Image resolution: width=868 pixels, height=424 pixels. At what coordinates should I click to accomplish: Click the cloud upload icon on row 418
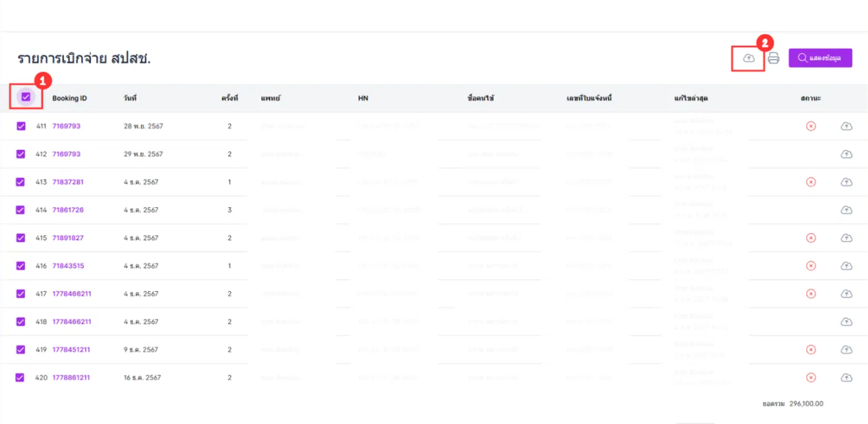pos(846,322)
